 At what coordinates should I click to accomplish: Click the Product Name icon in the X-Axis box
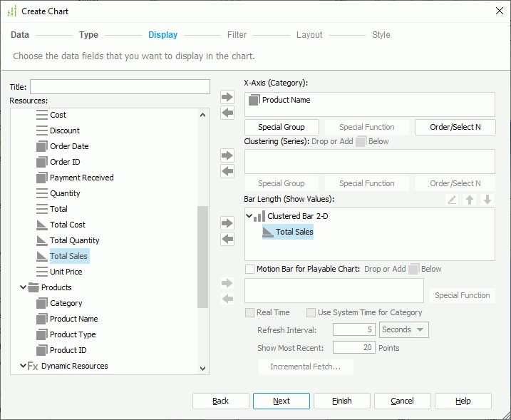point(254,100)
